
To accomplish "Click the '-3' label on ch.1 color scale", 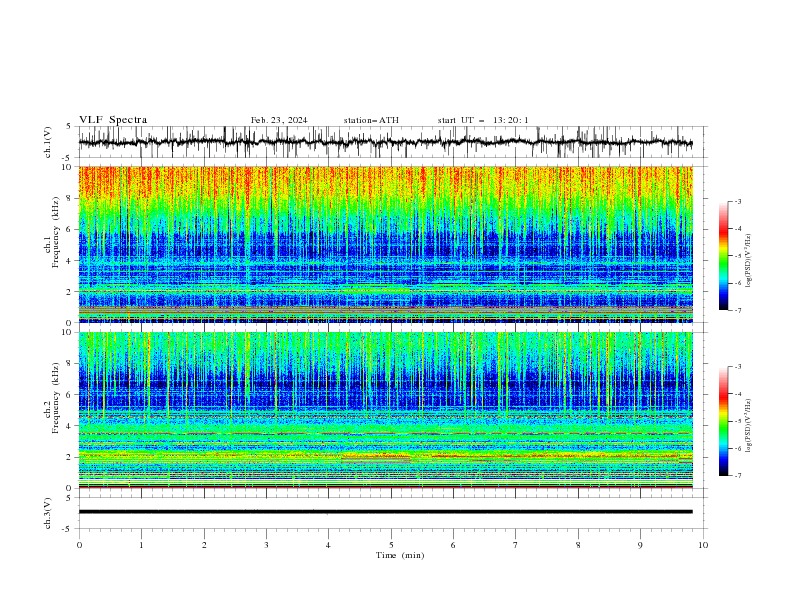I will click(x=737, y=201).
